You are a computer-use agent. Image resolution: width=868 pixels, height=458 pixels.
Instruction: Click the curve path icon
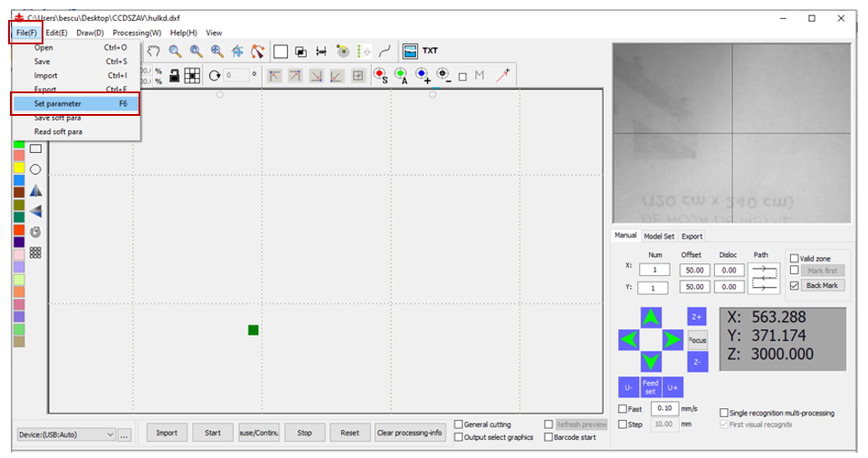pyautogui.click(x=385, y=52)
